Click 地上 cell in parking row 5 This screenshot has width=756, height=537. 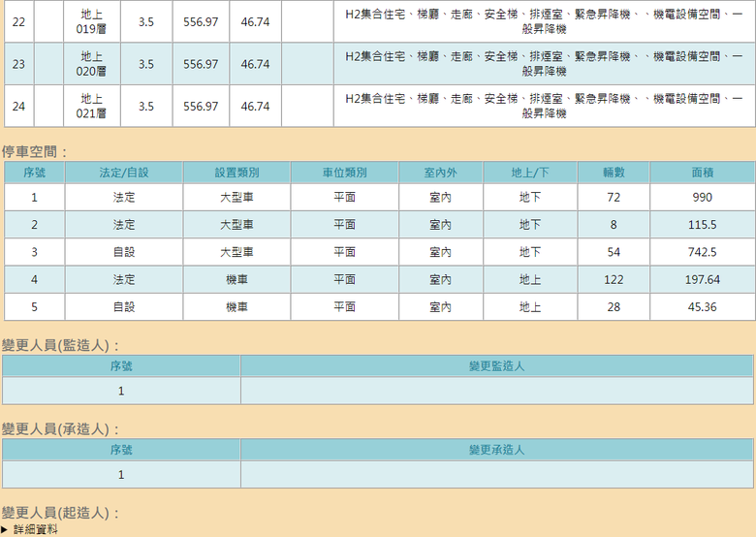(x=530, y=307)
